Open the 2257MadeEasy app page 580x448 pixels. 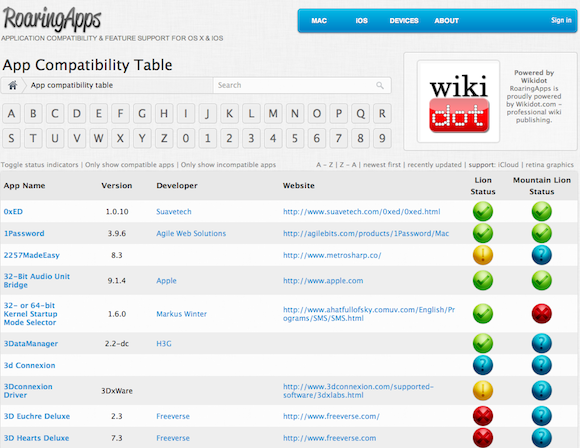[x=31, y=255]
